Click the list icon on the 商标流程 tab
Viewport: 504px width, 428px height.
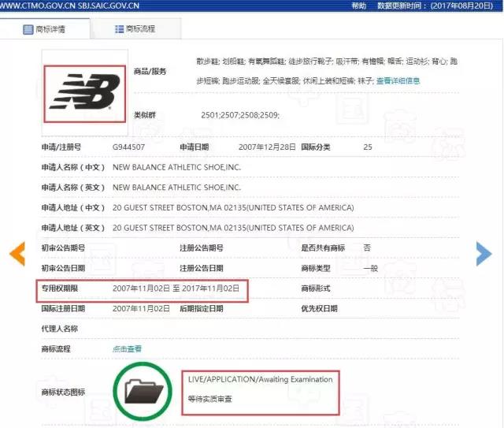click(x=119, y=28)
